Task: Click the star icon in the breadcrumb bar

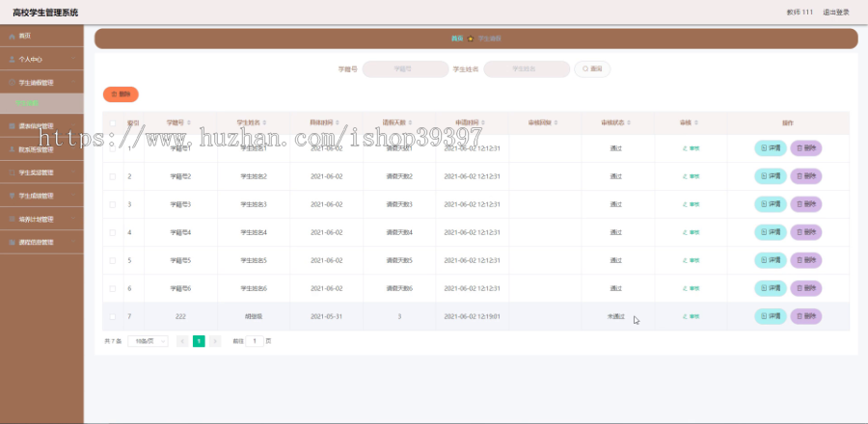Action: click(471, 39)
